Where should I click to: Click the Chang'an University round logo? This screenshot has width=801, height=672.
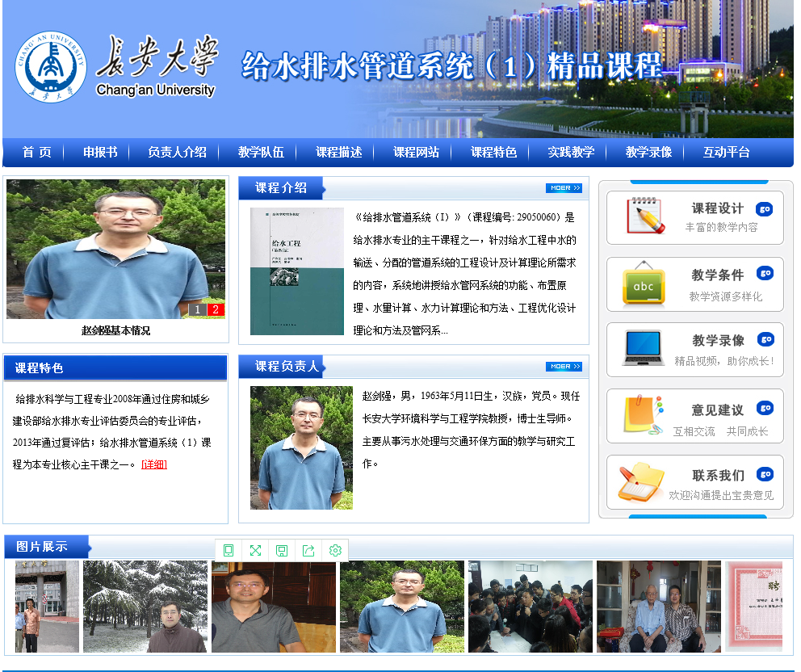[x=51, y=67]
